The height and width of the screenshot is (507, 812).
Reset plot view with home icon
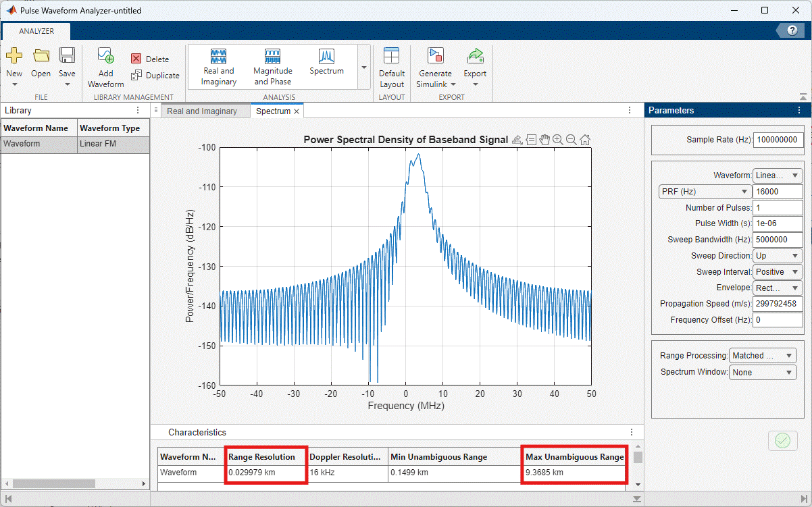(585, 140)
